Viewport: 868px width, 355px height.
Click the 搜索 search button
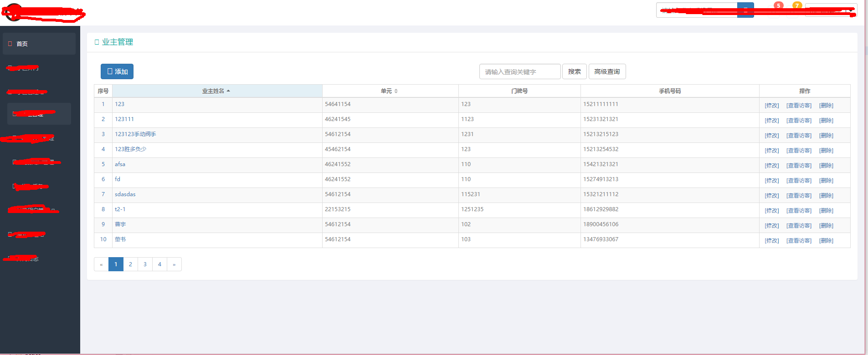tap(574, 71)
